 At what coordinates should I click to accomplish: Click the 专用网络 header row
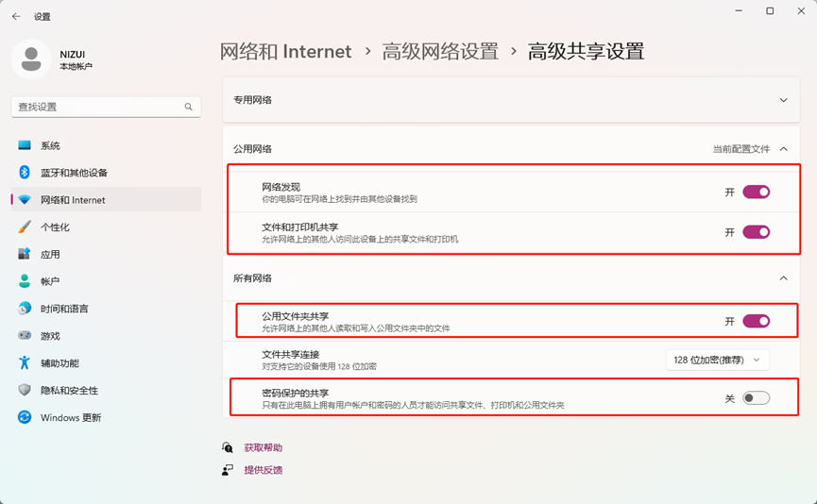(511, 100)
